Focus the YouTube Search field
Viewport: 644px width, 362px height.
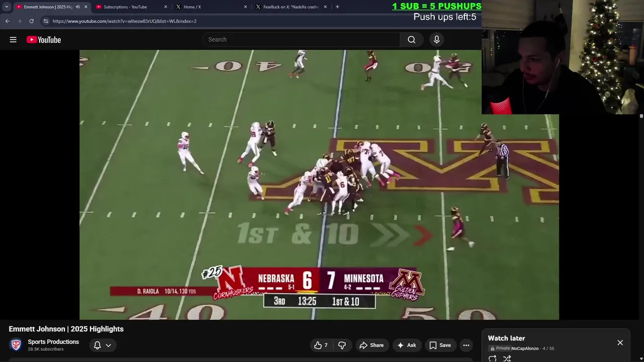coord(301,40)
